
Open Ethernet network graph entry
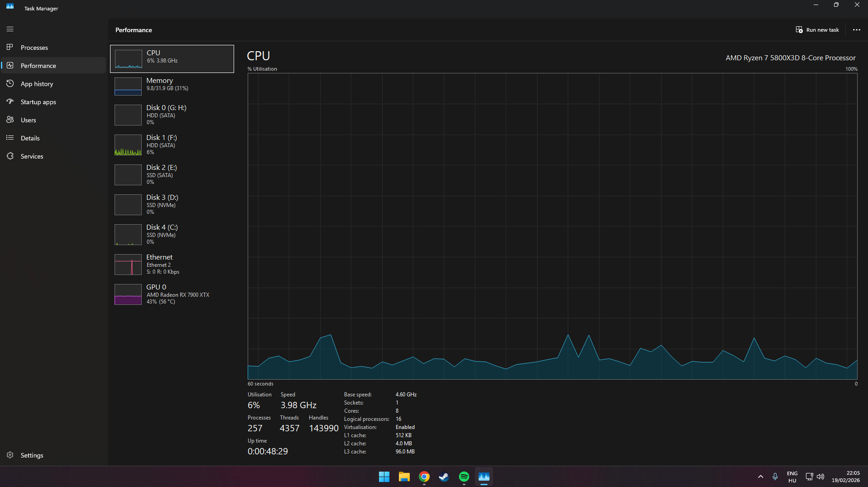click(172, 264)
